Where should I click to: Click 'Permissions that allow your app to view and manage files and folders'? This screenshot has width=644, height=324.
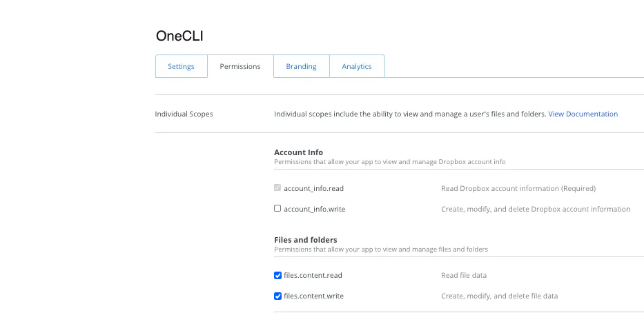[381, 249]
